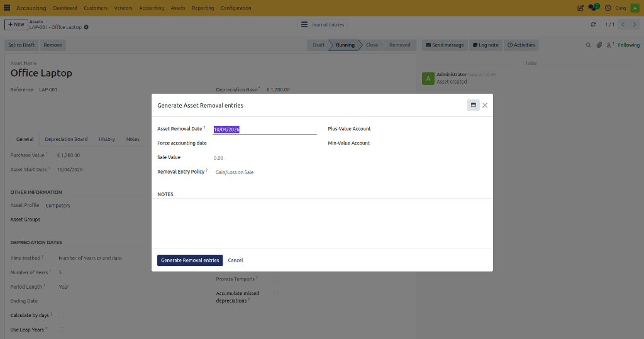
Task: Click the Sale Value field
Action: pyautogui.click(x=265, y=158)
